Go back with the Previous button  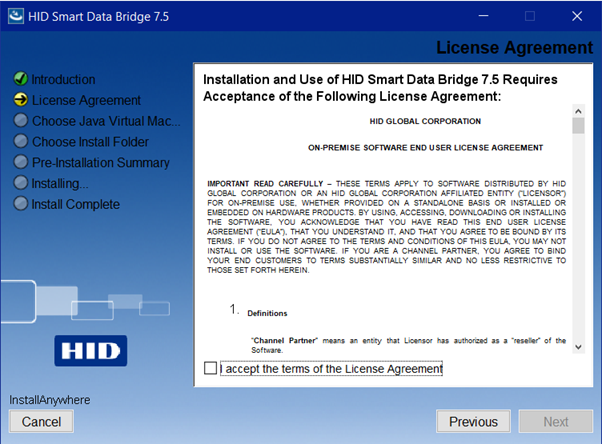[x=473, y=422]
